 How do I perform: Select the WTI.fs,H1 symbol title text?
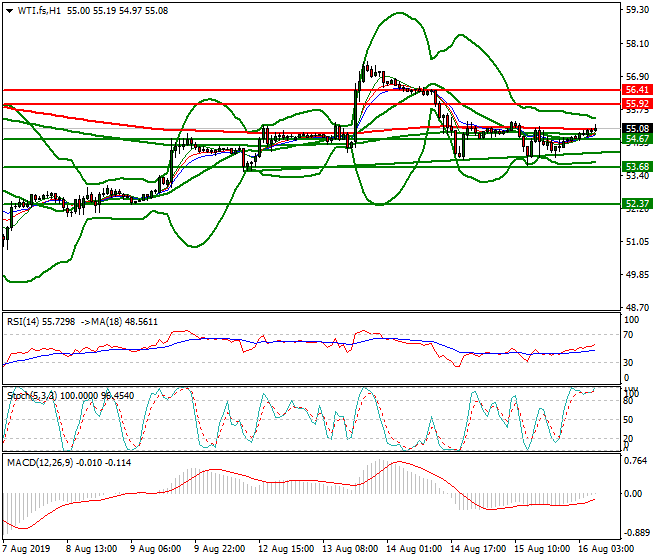point(39,11)
